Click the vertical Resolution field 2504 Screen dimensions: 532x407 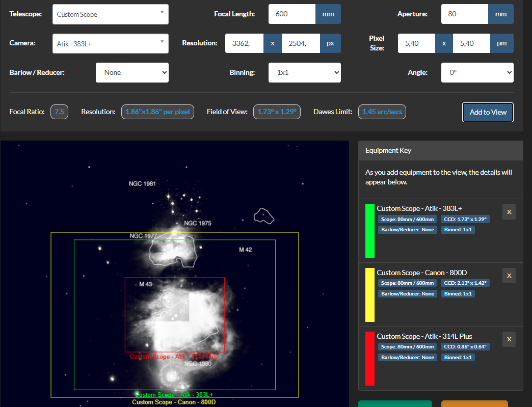(x=301, y=43)
